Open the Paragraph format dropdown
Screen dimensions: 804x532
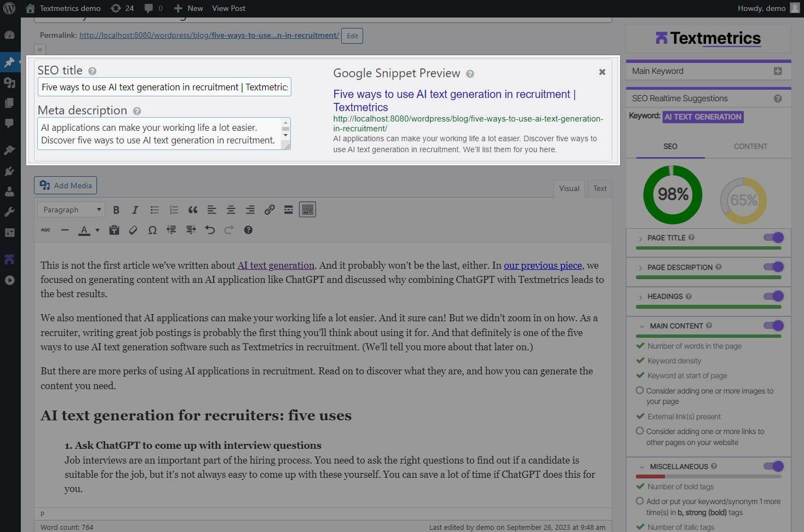pyautogui.click(x=71, y=210)
